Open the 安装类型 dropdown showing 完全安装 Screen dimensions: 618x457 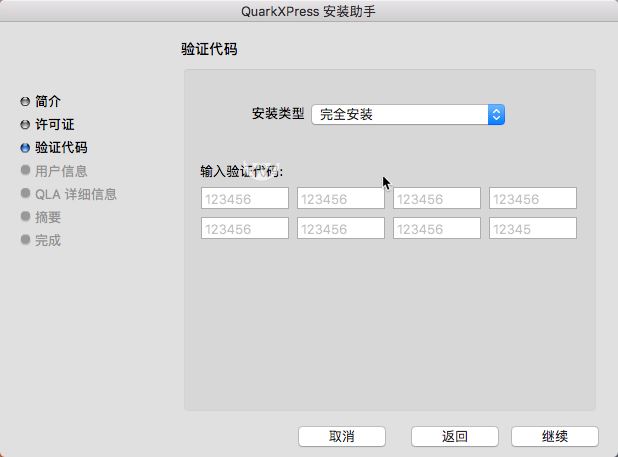tap(408, 115)
